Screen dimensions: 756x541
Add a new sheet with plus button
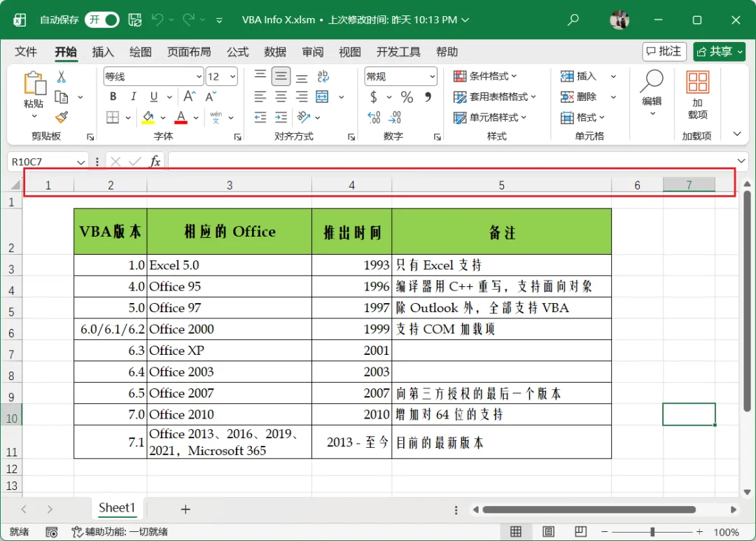coord(185,509)
